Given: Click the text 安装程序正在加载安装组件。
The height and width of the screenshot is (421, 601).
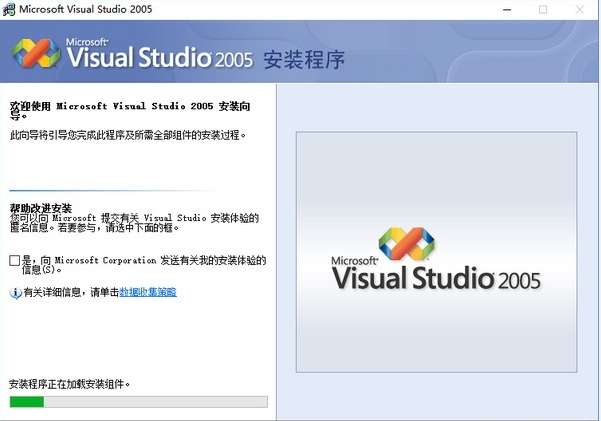Looking at the screenshot, I should pyautogui.click(x=70, y=384).
